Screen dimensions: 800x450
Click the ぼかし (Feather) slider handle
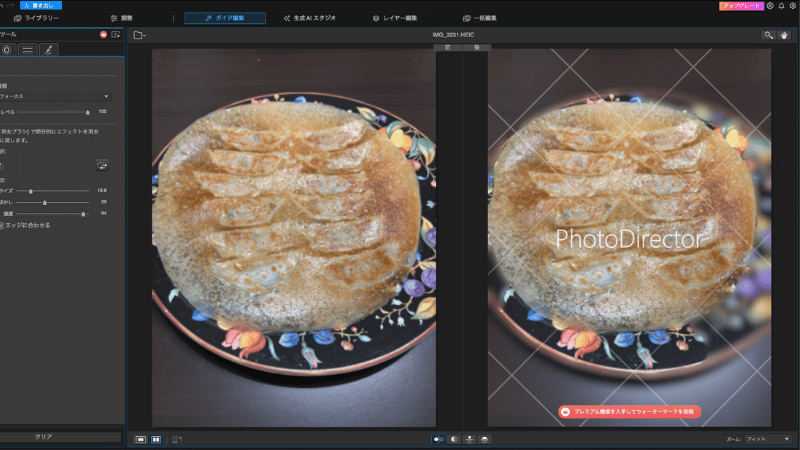pos(45,203)
